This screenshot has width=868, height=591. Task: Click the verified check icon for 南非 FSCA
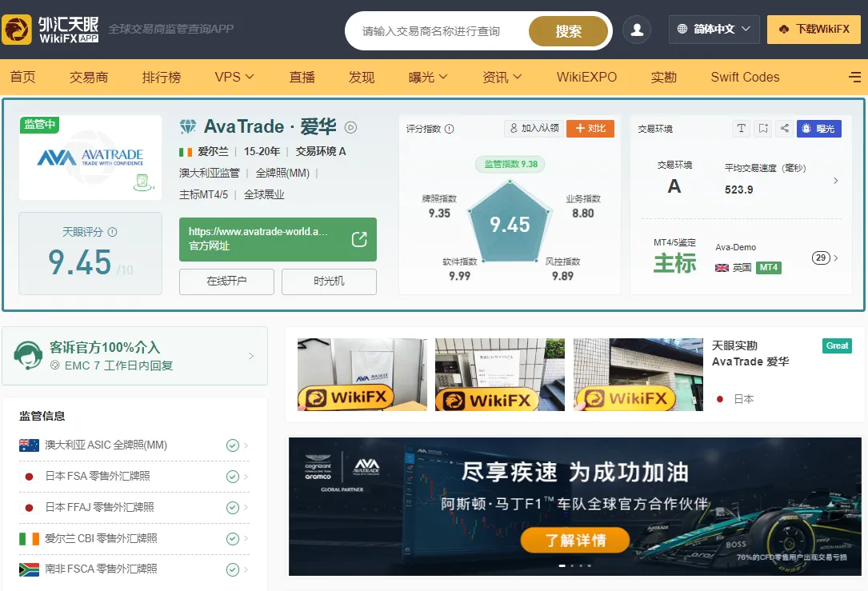(233, 569)
